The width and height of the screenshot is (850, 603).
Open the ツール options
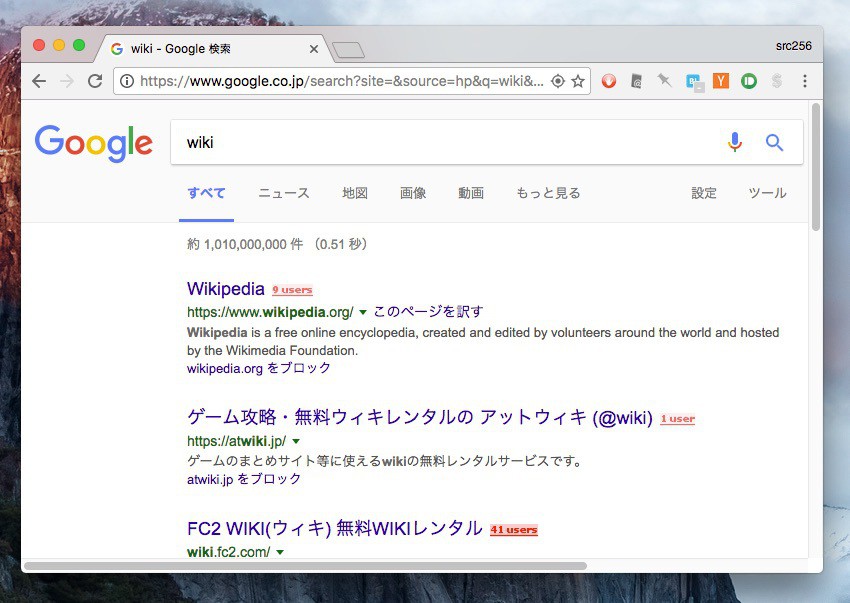tap(768, 193)
